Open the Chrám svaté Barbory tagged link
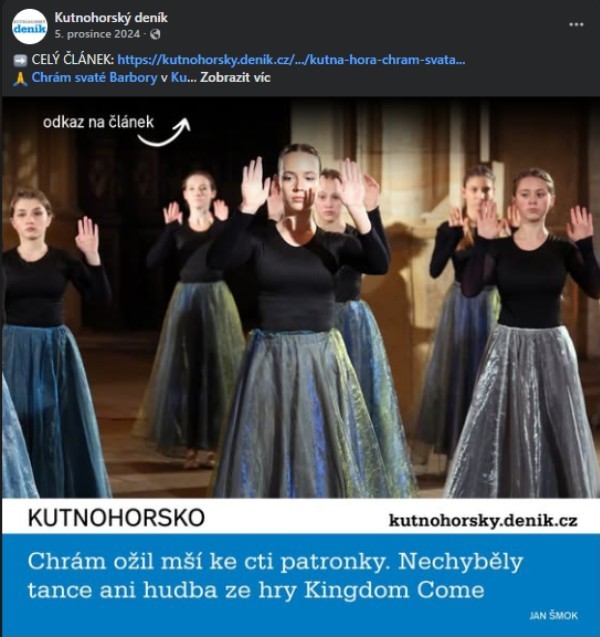 pos(94,78)
